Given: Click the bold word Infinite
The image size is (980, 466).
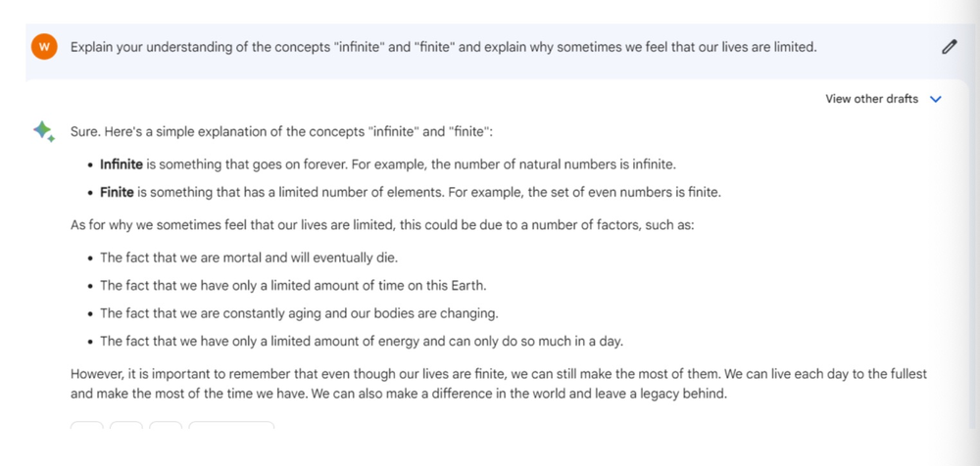Looking at the screenshot, I should pos(122,163).
